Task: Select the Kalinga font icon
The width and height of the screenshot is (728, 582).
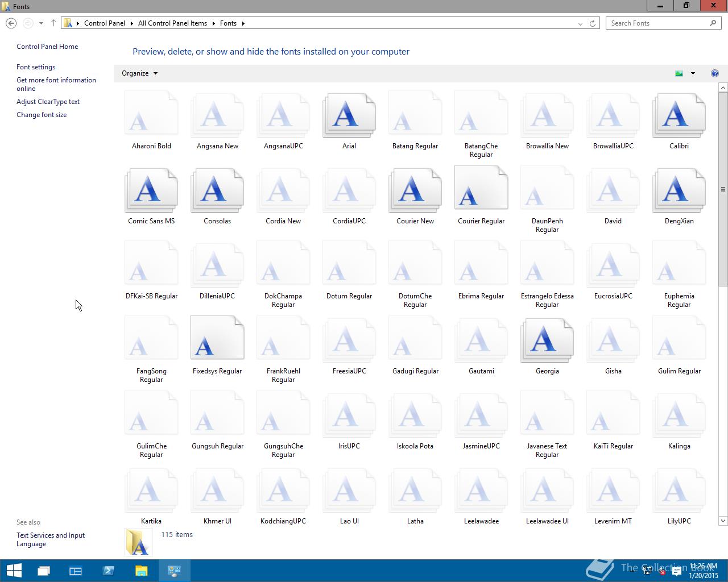Action: tap(679, 415)
